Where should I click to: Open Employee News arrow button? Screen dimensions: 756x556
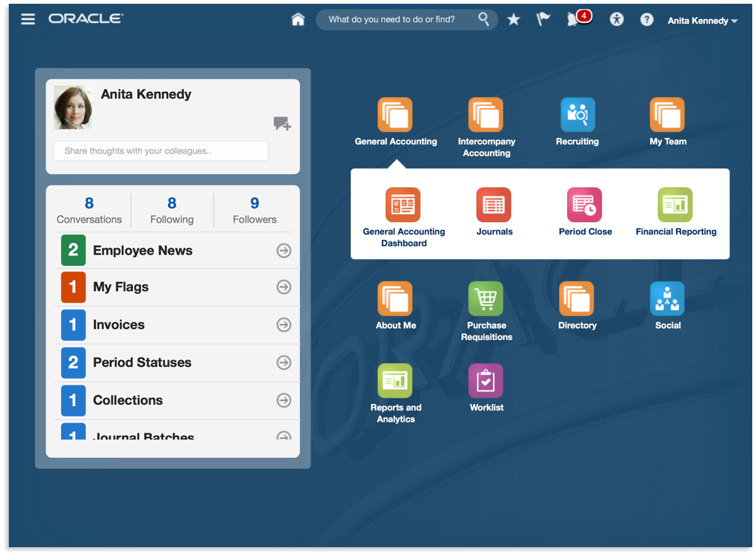coord(284,251)
